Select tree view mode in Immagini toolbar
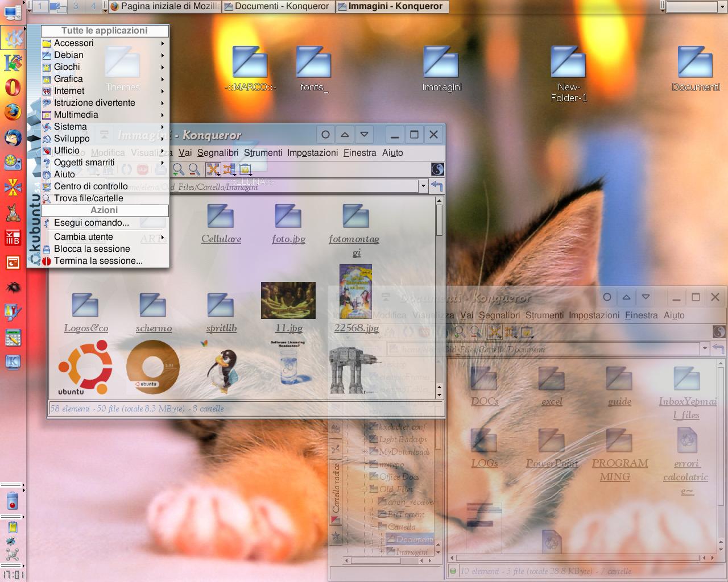This screenshot has height=582, width=728. (229, 169)
